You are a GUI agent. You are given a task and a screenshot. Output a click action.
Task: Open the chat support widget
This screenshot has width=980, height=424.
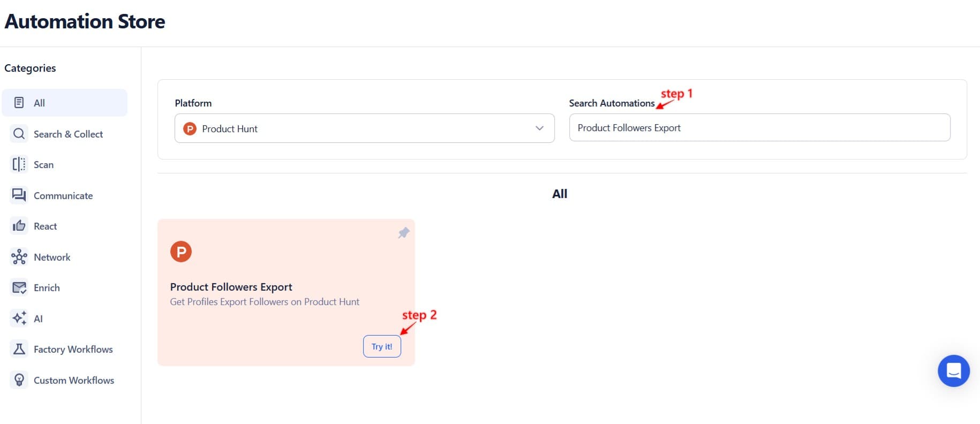[x=953, y=370]
